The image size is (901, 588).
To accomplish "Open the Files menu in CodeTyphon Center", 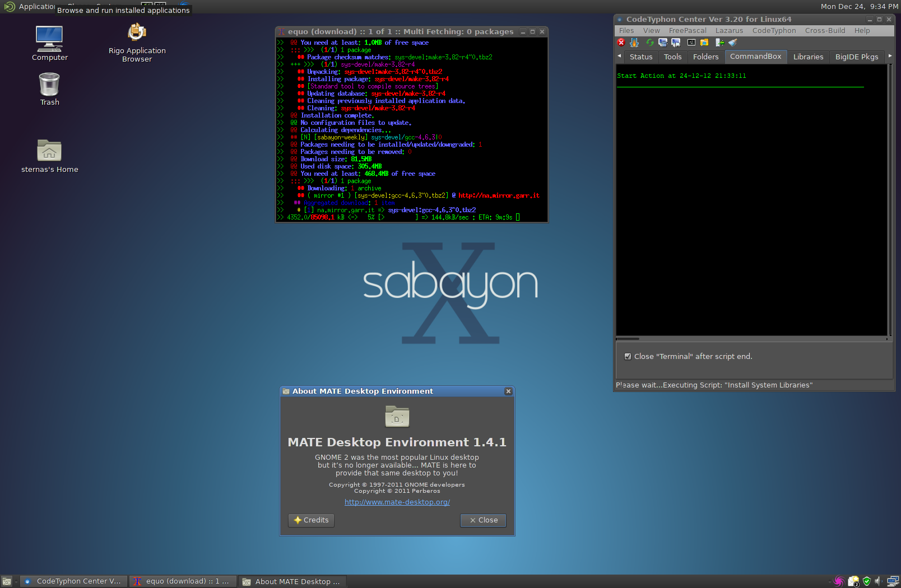I will click(x=626, y=31).
